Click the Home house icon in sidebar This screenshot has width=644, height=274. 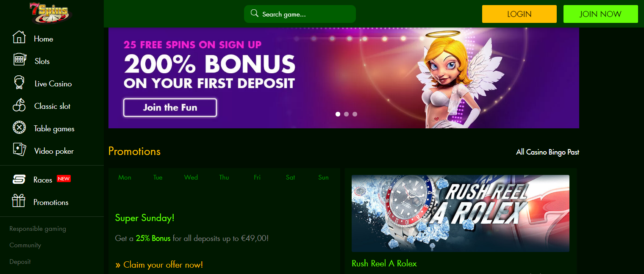coord(19,37)
